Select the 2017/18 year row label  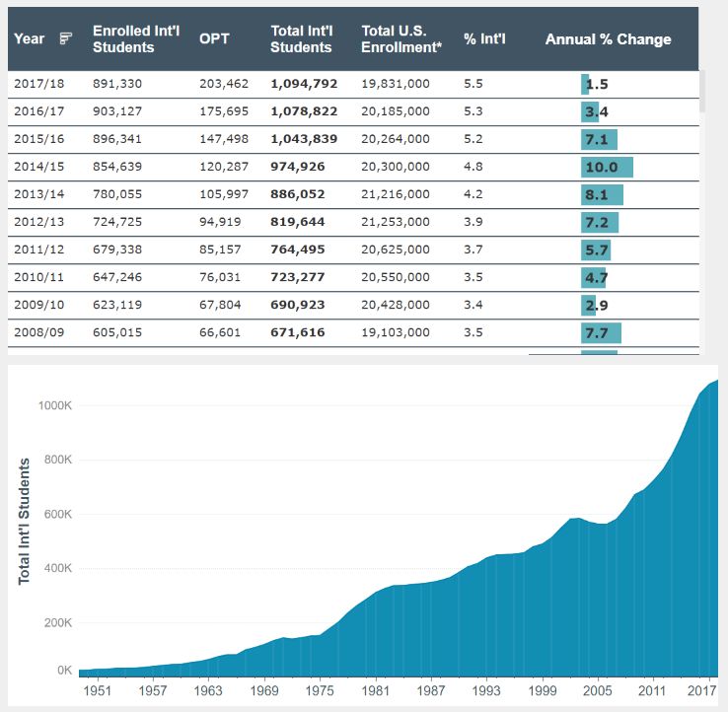[x=39, y=84]
